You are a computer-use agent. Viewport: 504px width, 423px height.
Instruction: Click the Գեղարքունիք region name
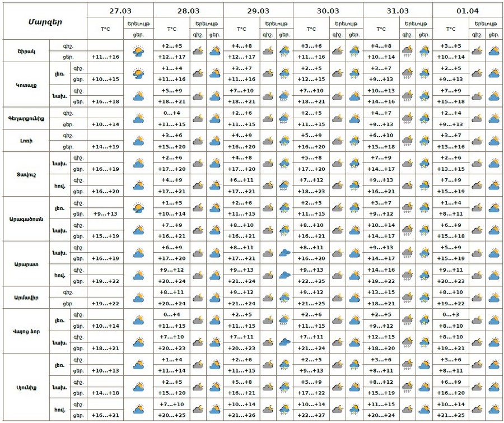pos(26,118)
